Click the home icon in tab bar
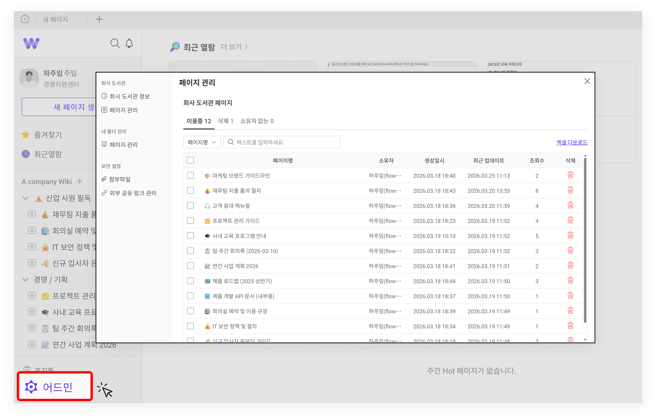656x420 pixels. click(25, 19)
